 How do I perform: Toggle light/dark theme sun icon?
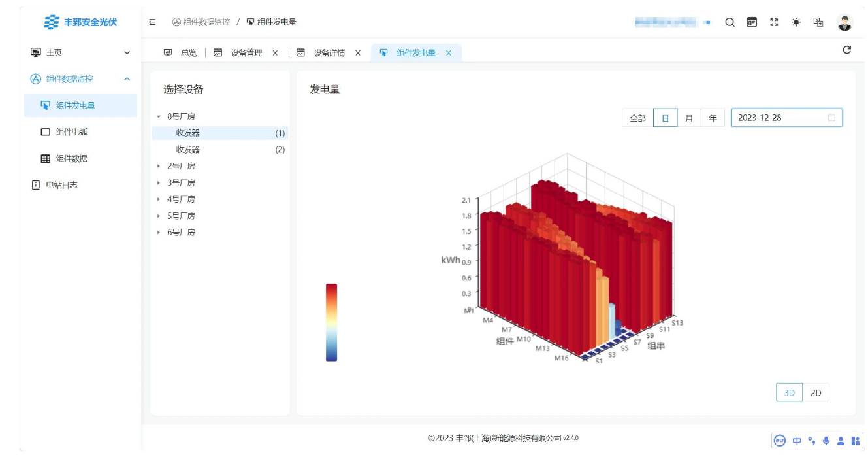pyautogui.click(x=796, y=22)
